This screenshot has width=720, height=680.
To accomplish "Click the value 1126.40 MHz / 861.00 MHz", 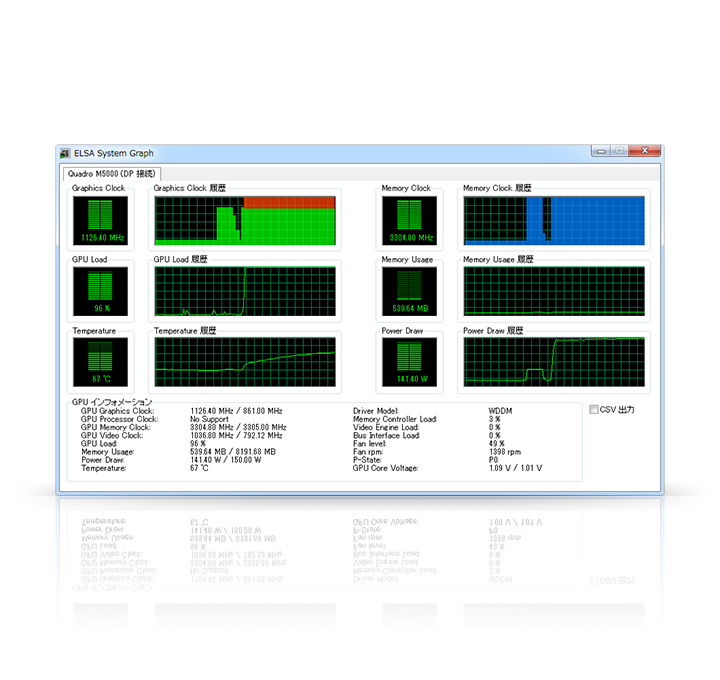I will pos(236,411).
